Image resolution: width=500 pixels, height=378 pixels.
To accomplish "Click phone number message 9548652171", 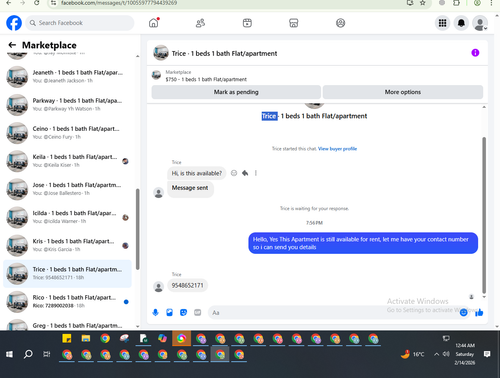I will (187, 286).
